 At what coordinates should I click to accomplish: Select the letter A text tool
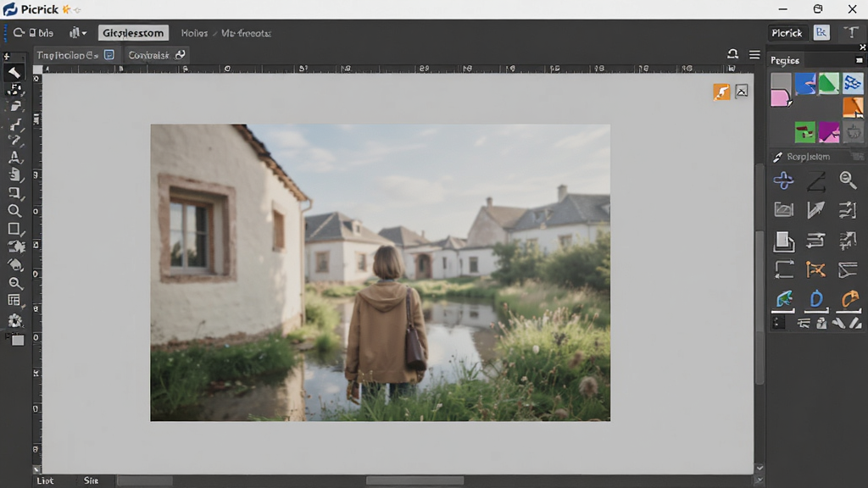click(14, 157)
